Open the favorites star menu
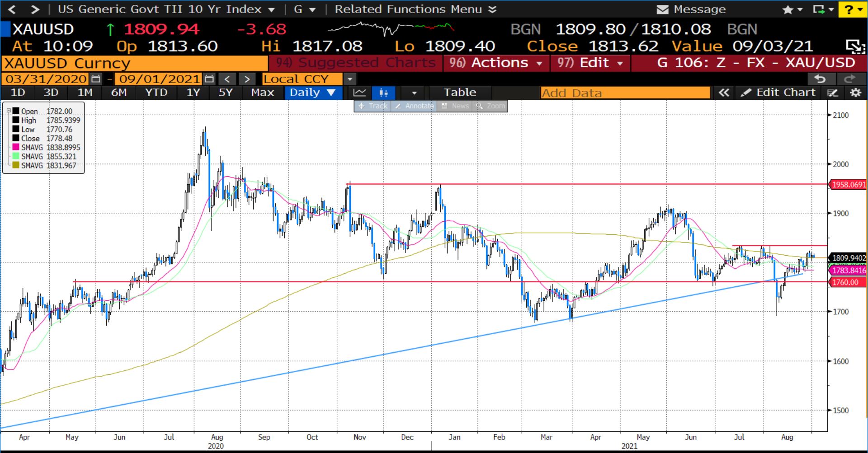 point(791,9)
